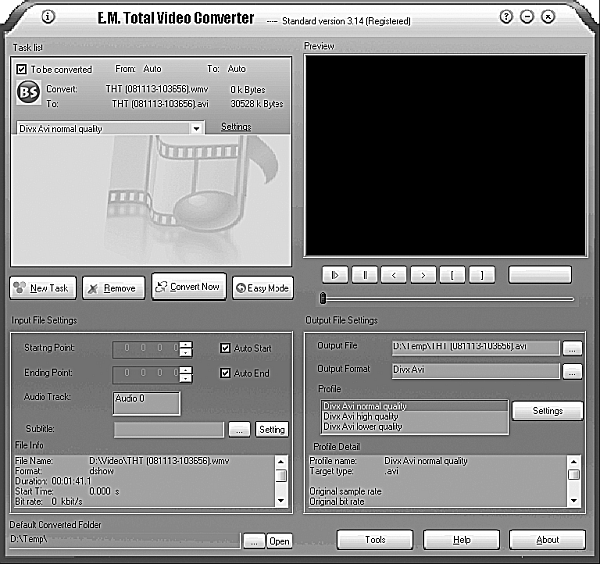
Task: Click the Subtitle input field
Action: (x=169, y=429)
